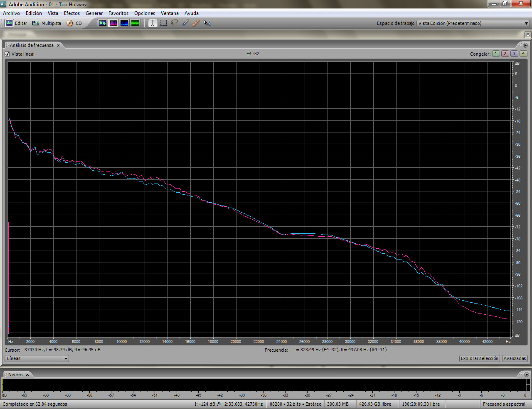Toggle Congelar hold button 3

click(514, 54)
